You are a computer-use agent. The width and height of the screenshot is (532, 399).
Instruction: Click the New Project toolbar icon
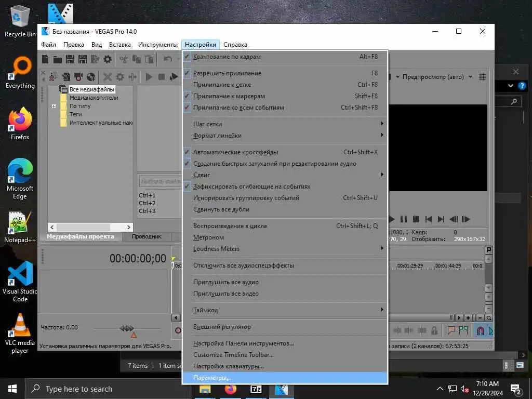tap(45, 59)
